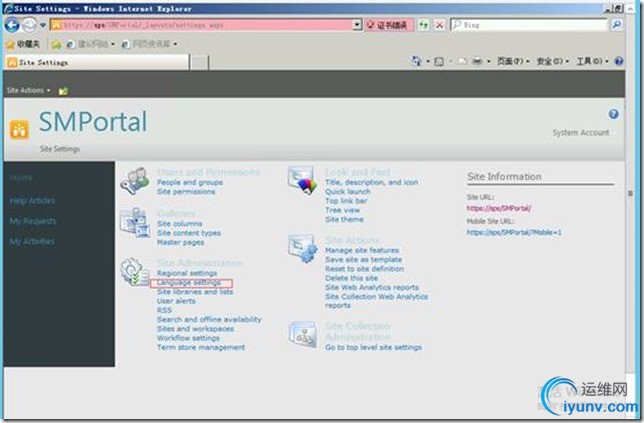Image resolution: width=644 pixels, height=423 pixels.
Task: Open Title, description, and icon link
Action: pyautogui.click(x=372, y=182)
